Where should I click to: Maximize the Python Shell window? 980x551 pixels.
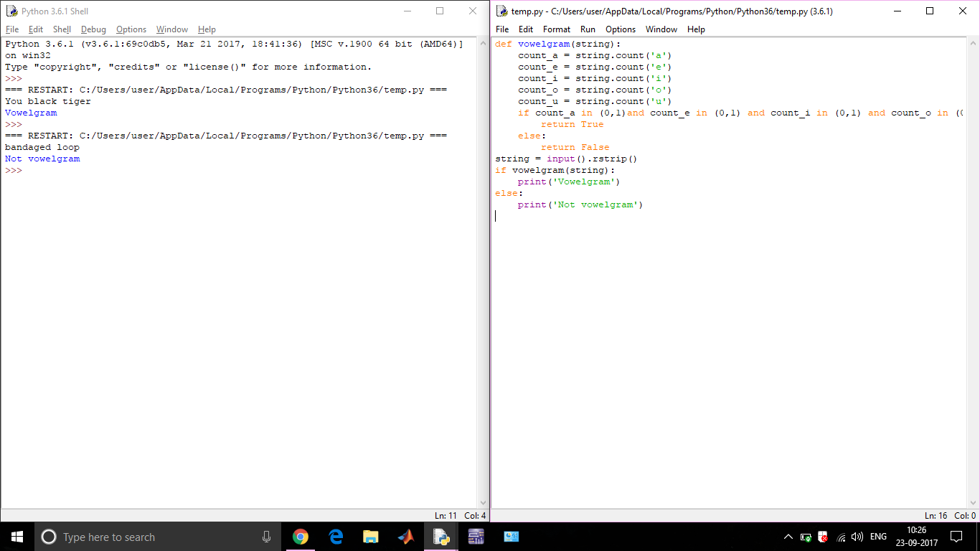[x=440, y=11]
